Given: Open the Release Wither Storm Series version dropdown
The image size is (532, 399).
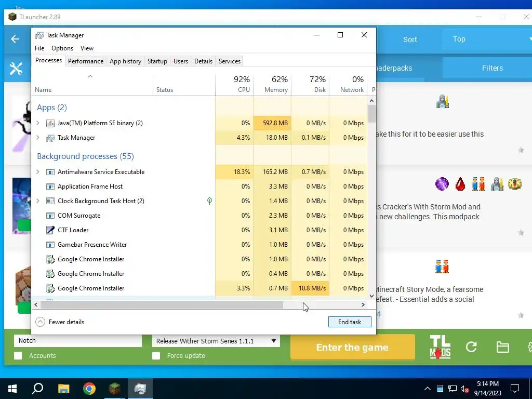Looking at the screenshot, I should point(216,341).
